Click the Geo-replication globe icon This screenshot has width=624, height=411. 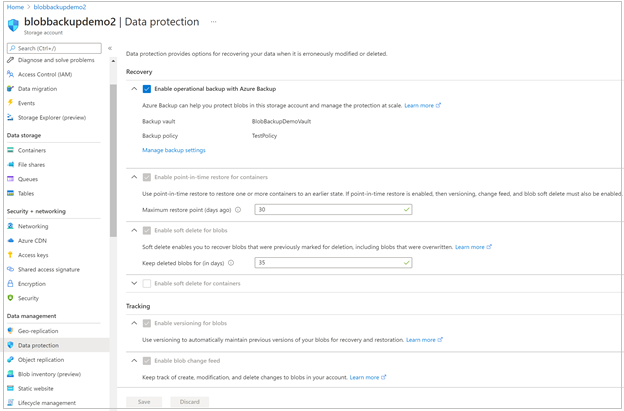10,331
